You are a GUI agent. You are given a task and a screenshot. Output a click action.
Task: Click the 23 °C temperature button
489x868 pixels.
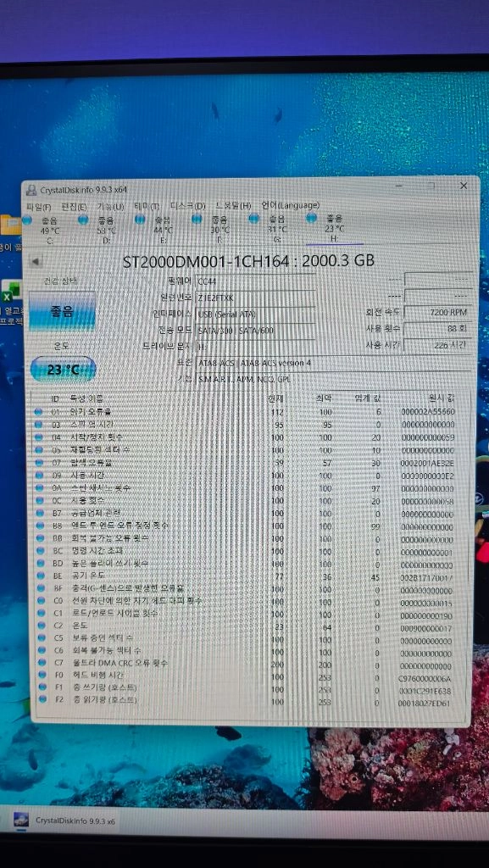coord(63,370)
